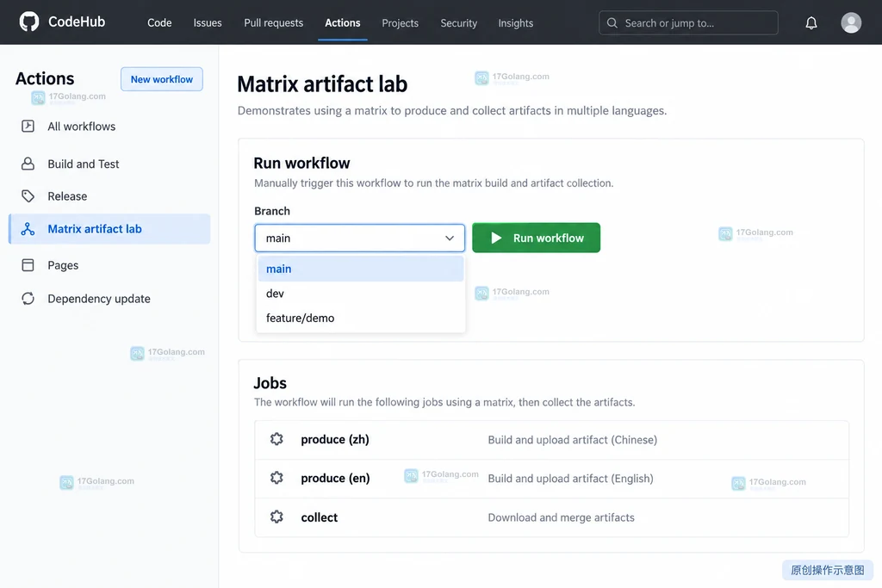
Task: Open the Build and Test workflow
Action: point(109,164)
